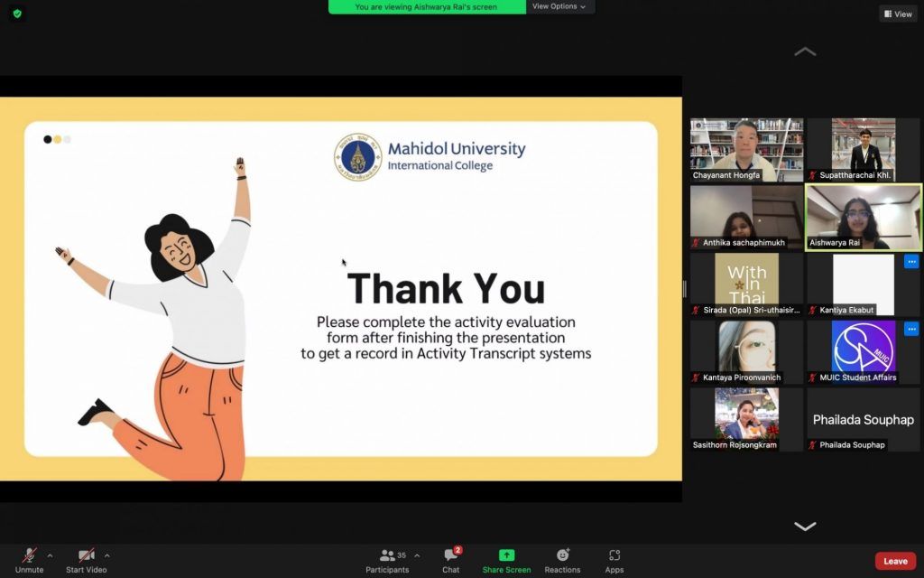Open the Apps panel
The height and width of the screenshot is (578, 924).
(x=614, y=559)
